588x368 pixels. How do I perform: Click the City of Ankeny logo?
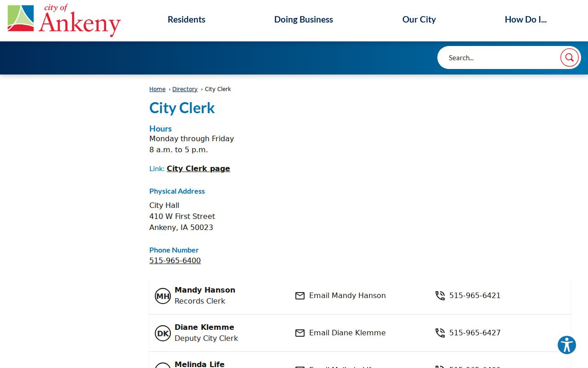(x=64, y=20)
